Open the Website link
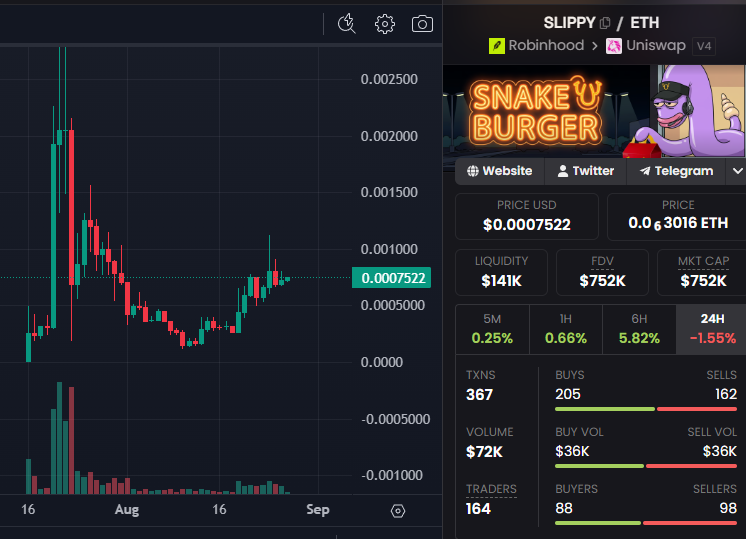The width and height of the screenshot is (746, 539). click(x=500, y=171)
